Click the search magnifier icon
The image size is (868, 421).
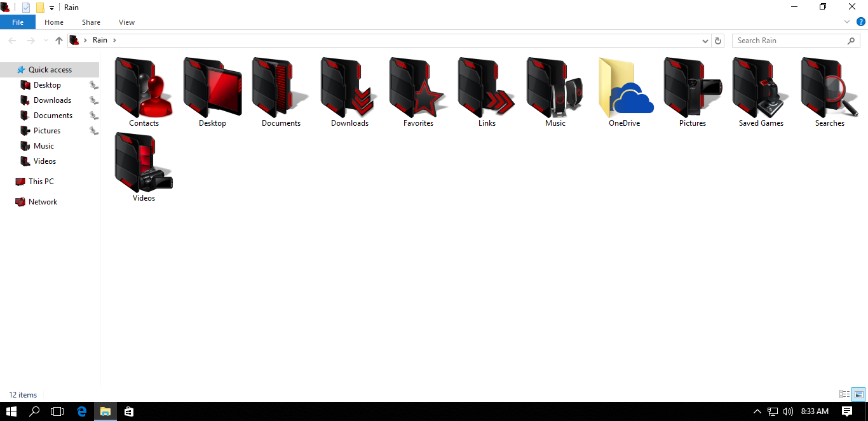coord(851,41)
